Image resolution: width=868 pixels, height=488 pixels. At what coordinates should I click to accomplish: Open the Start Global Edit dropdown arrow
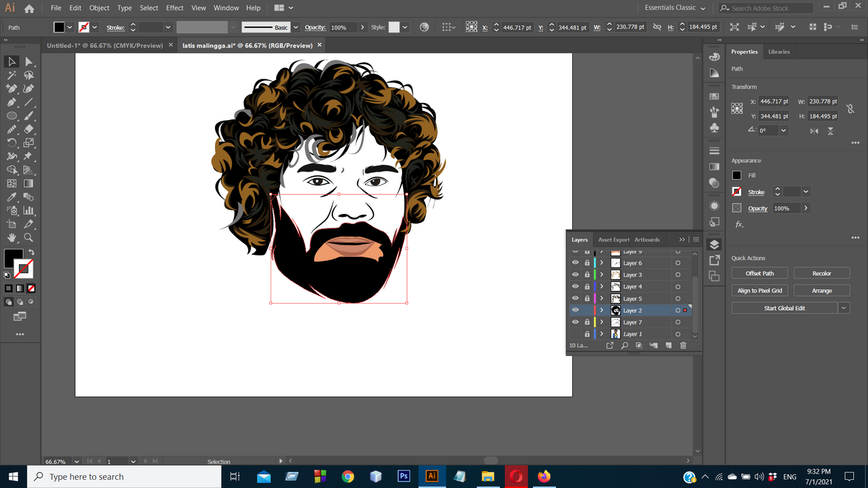point(844,308)
